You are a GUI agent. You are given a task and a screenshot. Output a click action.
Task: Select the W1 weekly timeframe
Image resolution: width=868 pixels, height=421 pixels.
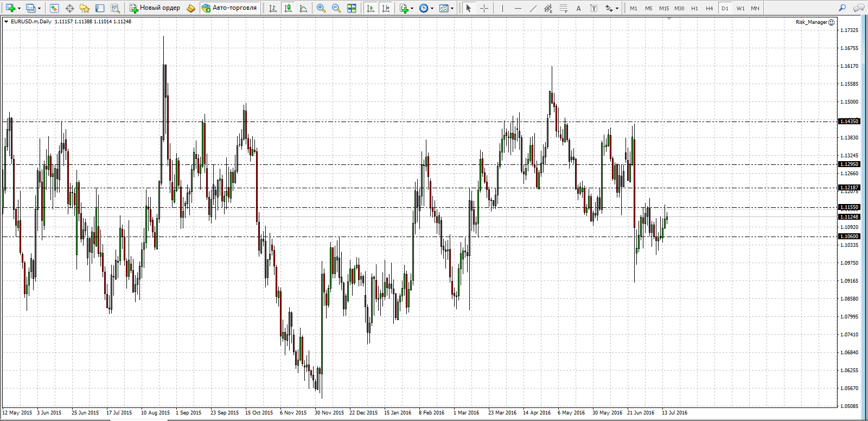[741, 8]
